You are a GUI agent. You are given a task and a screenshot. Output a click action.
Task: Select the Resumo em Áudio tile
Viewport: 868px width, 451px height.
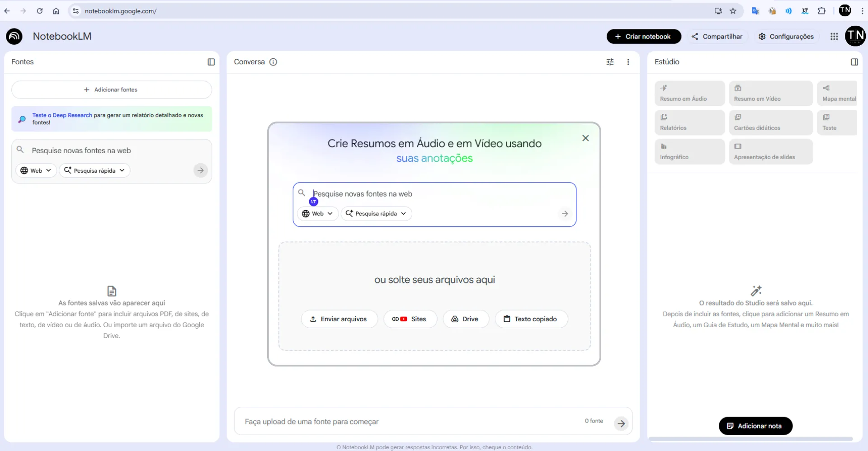(689, 94)
